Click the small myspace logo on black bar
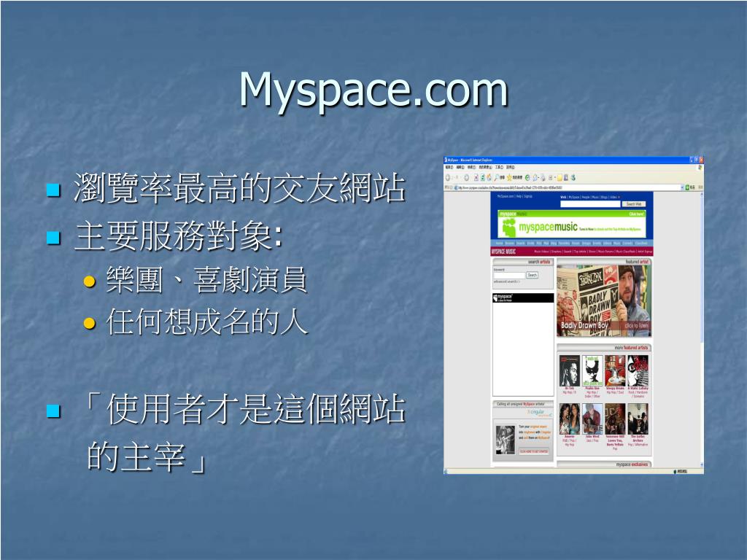The height and width of the screenshot is (560, 747). (x=503, y=297)
